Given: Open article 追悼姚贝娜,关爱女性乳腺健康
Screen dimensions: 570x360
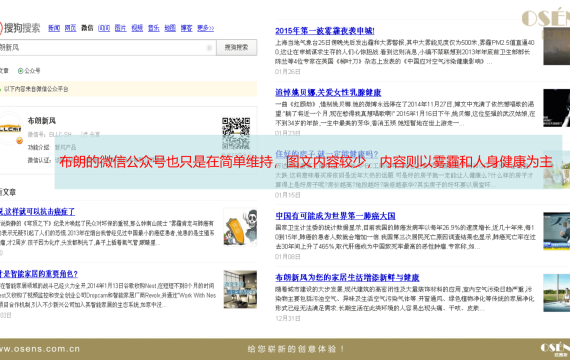Looking at the screenshot, I should click(328, 93).
